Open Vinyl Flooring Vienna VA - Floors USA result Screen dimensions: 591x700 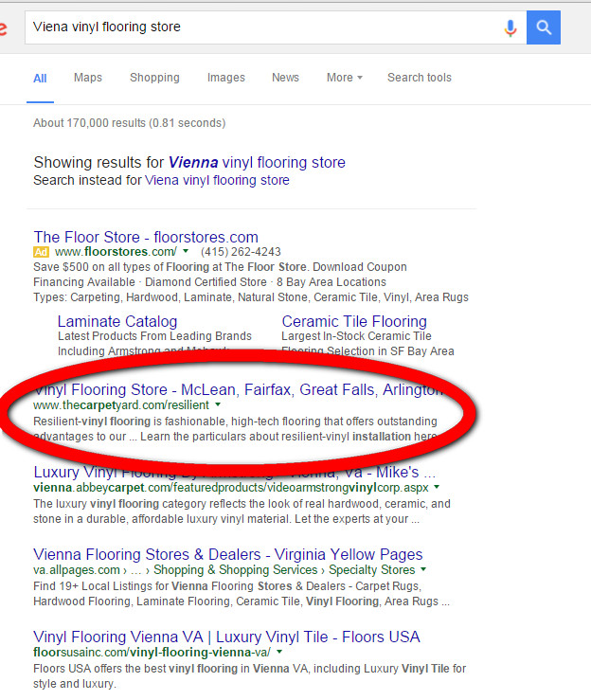pos(226,637)
